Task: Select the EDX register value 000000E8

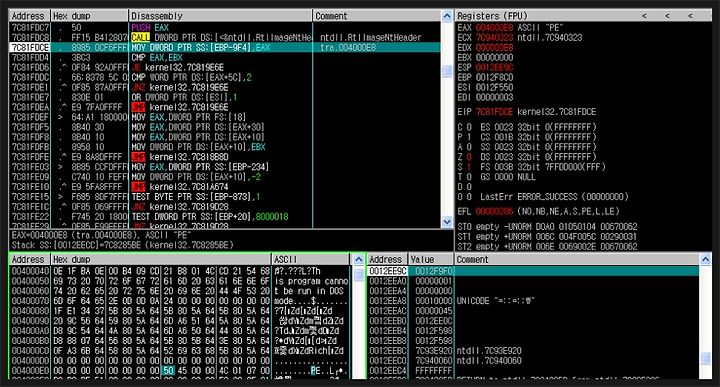Action: [x=494, y=47]
